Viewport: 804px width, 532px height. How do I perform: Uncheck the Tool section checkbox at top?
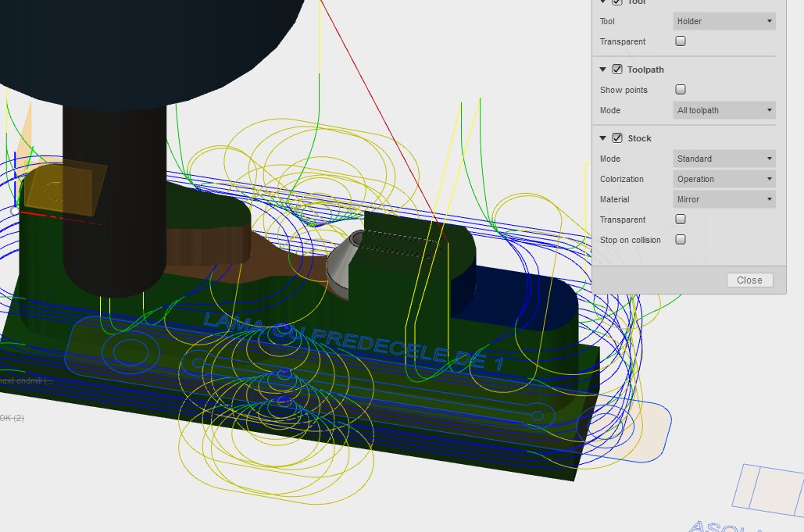click(617, 2)
